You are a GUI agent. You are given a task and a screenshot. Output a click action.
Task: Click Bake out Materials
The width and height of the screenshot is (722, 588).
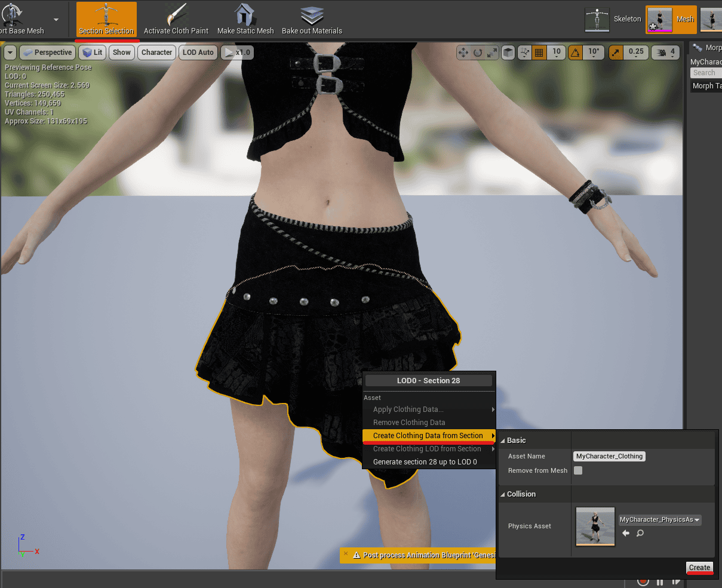(x=311, y=19)
